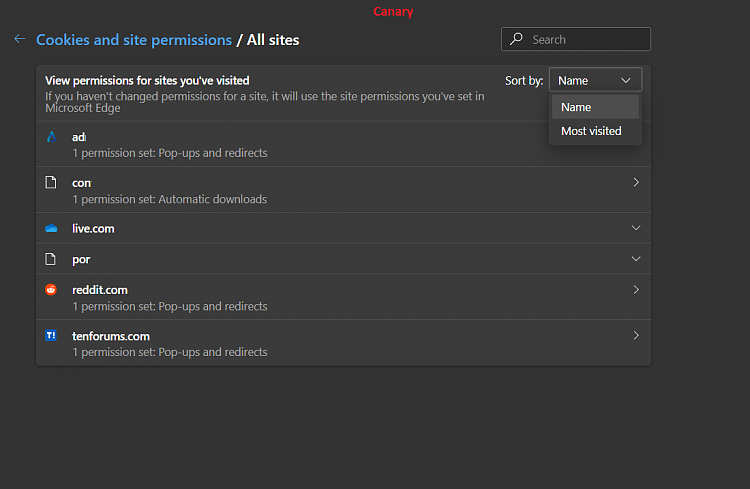Image resolution: width=750 pixels, height=489 pixels.
Task: Click document icon beside Automatic downloads row
Action: coord(51,182)
